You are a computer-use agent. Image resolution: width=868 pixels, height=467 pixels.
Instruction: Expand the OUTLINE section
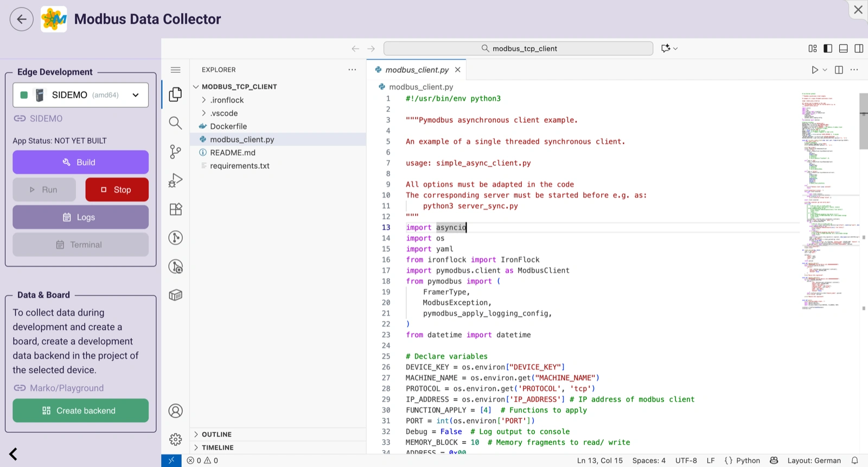tap(216, 434)
